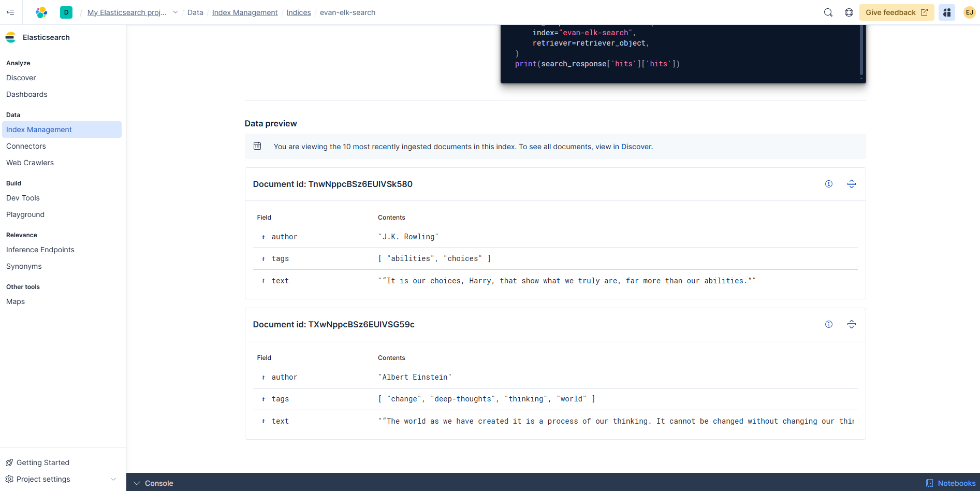Open Web Crawlers in the sidebar
Image resolution: width=980 pixels, height=491 pixels.
pyautogui.click(x=30, y=163)
